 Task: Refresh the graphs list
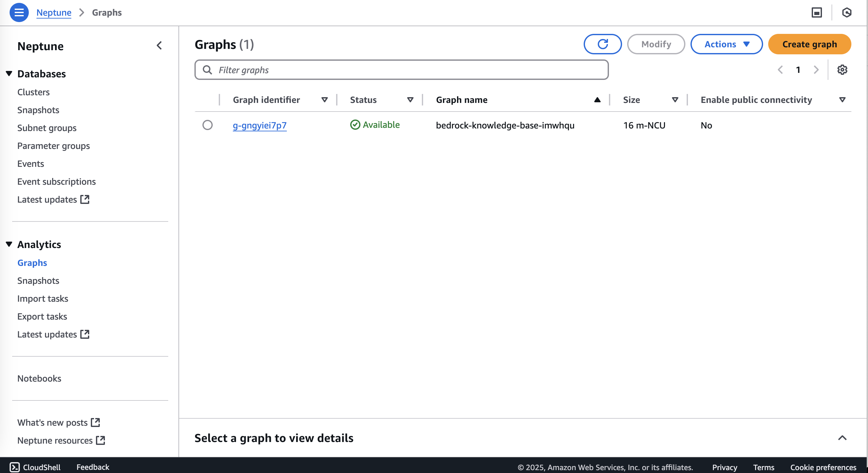click(603, 44)
